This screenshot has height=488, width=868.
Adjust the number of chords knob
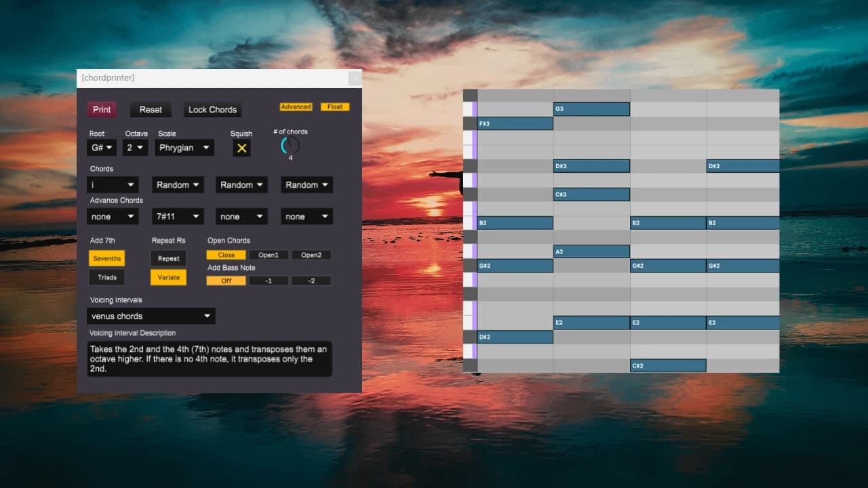pyautogui.click(x=290, y=145)
